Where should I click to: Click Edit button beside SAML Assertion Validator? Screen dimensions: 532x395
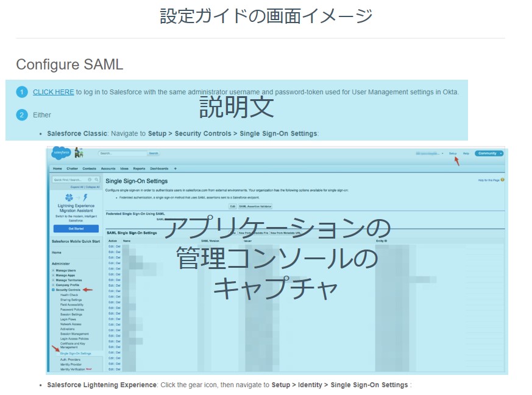click(232, 206)
